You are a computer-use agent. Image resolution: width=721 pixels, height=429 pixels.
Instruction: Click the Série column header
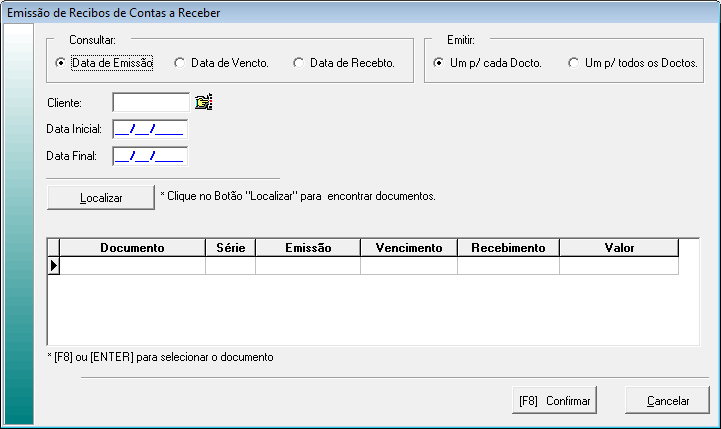click(x=230, y=248)
